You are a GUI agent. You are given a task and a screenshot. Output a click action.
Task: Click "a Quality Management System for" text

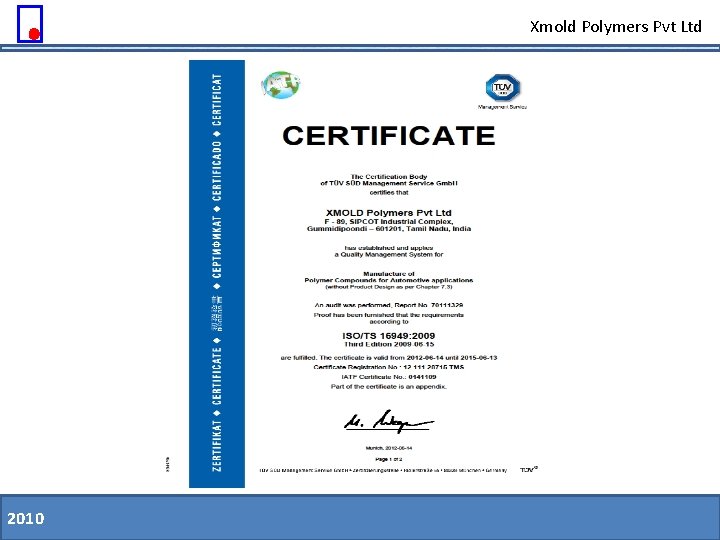[x=388, y=254]
